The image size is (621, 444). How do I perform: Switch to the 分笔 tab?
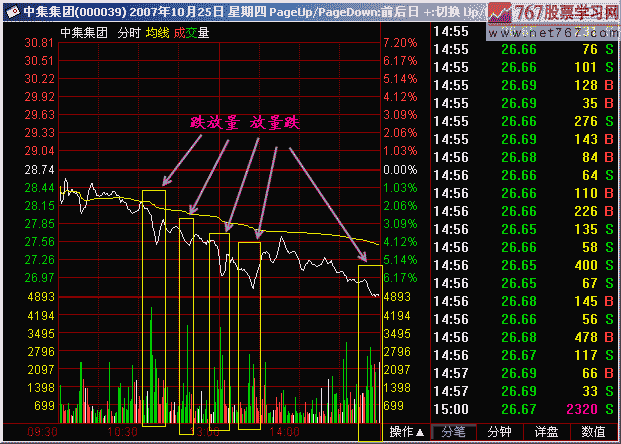click(455, 432)
